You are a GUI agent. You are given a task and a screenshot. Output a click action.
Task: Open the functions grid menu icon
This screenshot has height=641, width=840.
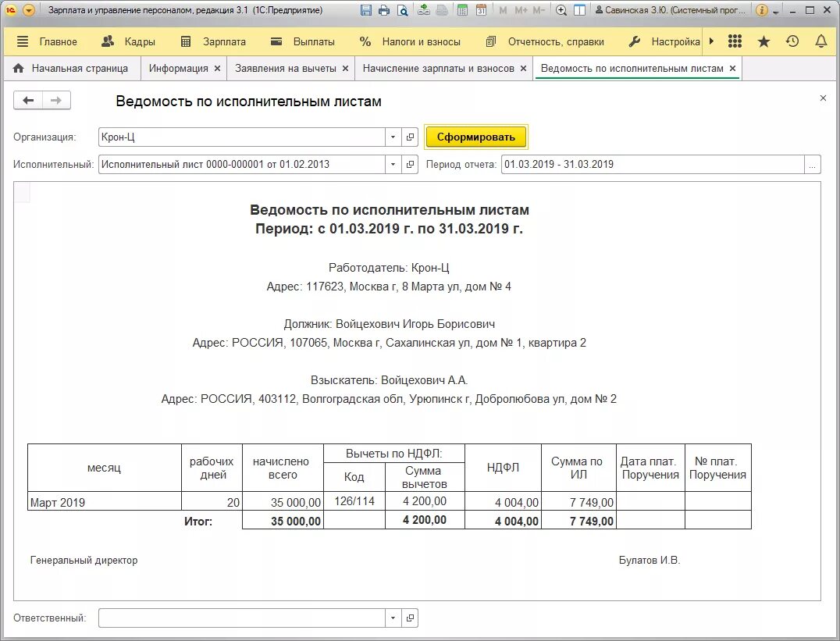pyautogui.click(x=735, y=41)
